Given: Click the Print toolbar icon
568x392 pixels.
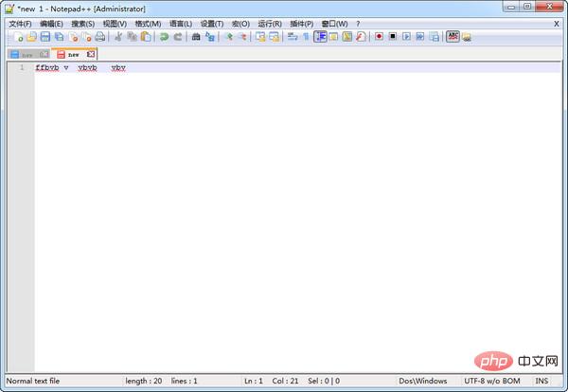Looking at the screenshot, I should click(x=100, y=37).
